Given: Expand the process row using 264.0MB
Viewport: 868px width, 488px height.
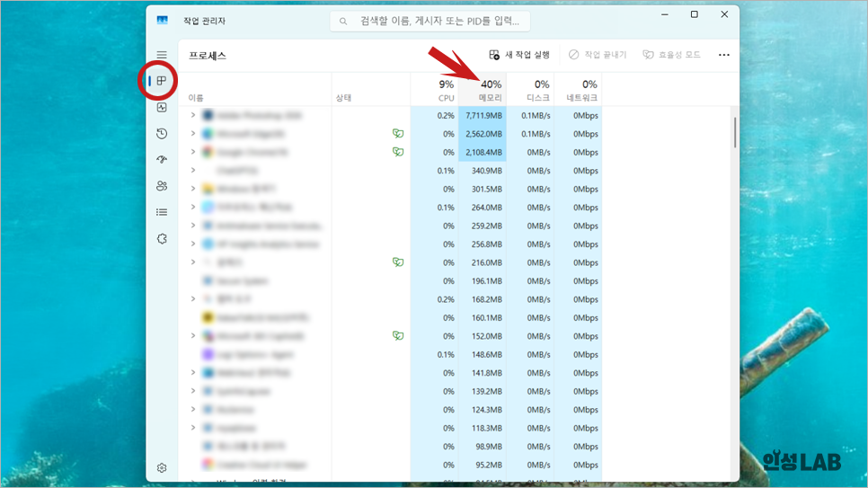Looking at the screenshot, I should pyautogui.click(x=193, y=208).
